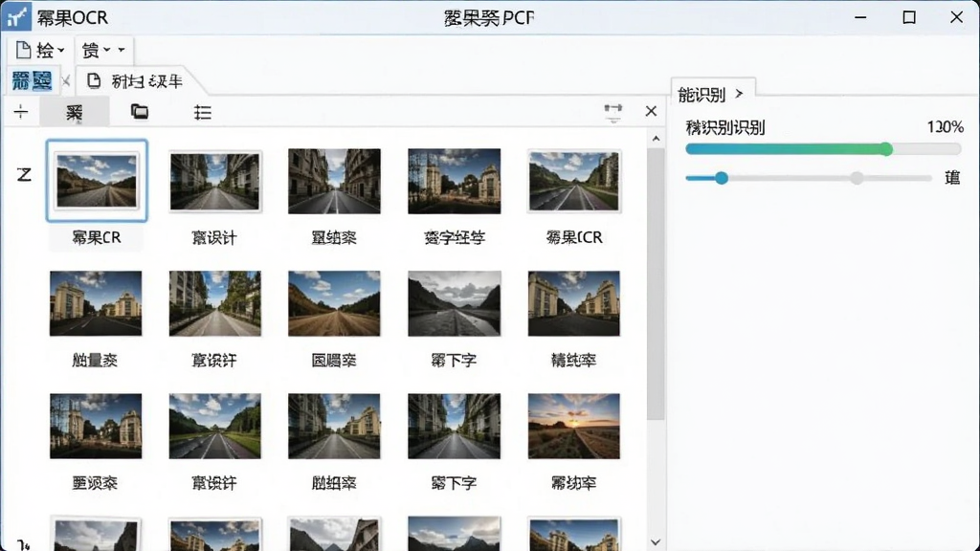Switch to list view using the list icon
This screenshot has height=551, width=980.
[203, 113]
